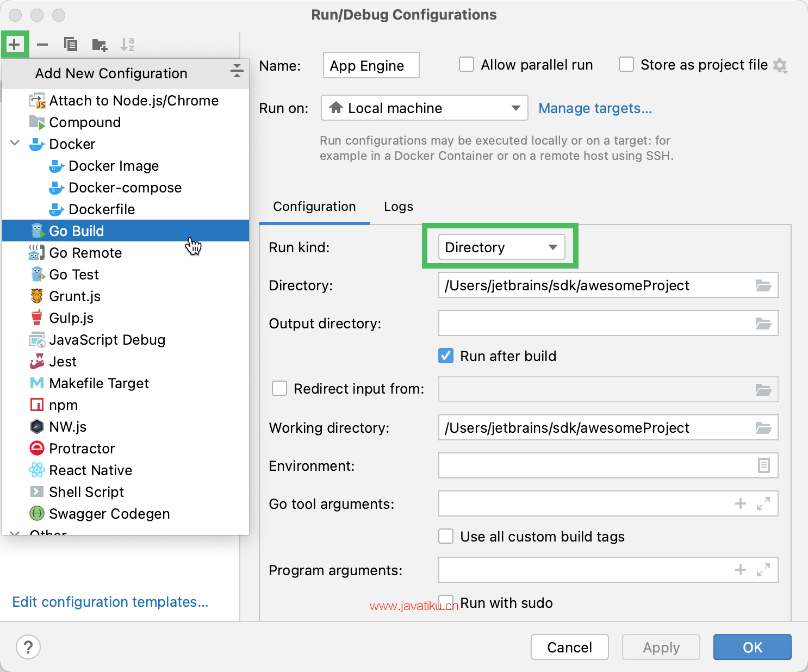Browse folder icon in Directory field
808x672 pixels.
point(763,285)
